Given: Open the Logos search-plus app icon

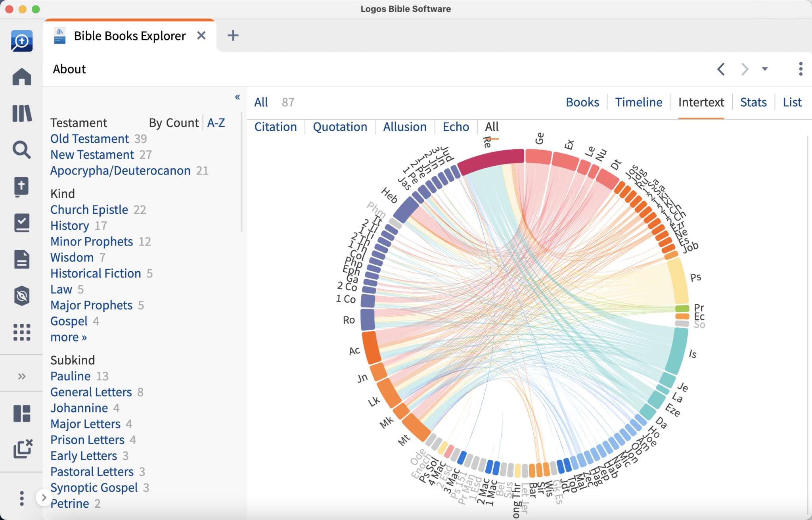Looking at the screenshot, I should 21,41.
